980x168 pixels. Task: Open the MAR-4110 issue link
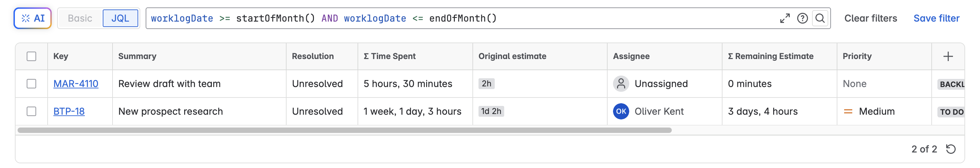[76, 84]
